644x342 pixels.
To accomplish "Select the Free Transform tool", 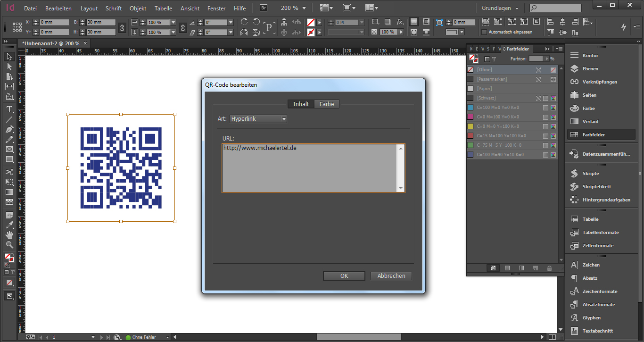I will pos(9,182).
